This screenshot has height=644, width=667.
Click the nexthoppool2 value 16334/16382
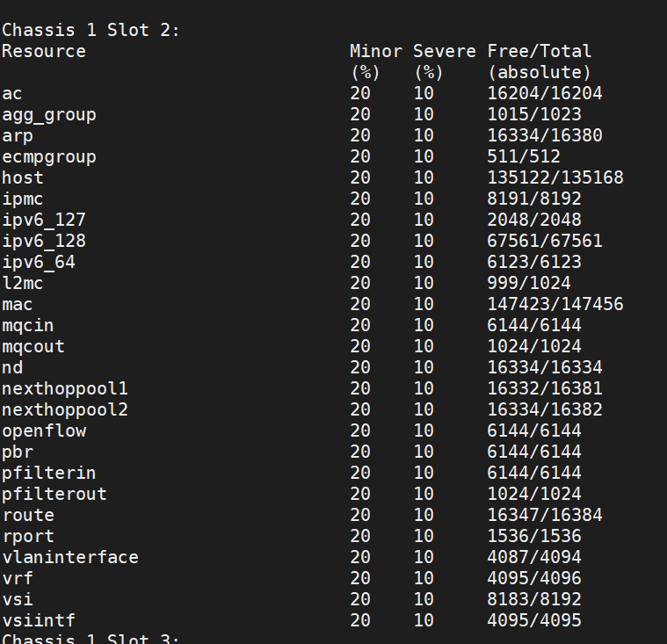(545, 409)
